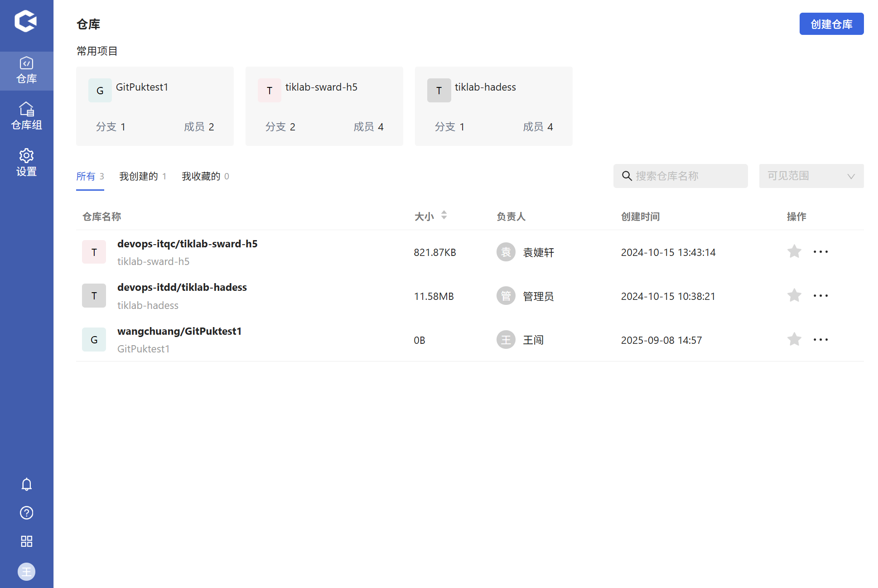
Task: Star the tiklab-sward-h5 repository
Action: point(794,252)
